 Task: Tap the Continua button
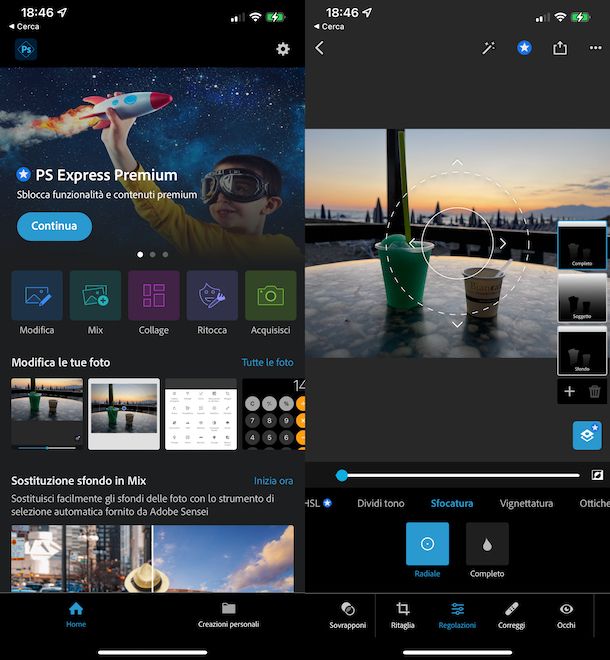coord(54,226)
